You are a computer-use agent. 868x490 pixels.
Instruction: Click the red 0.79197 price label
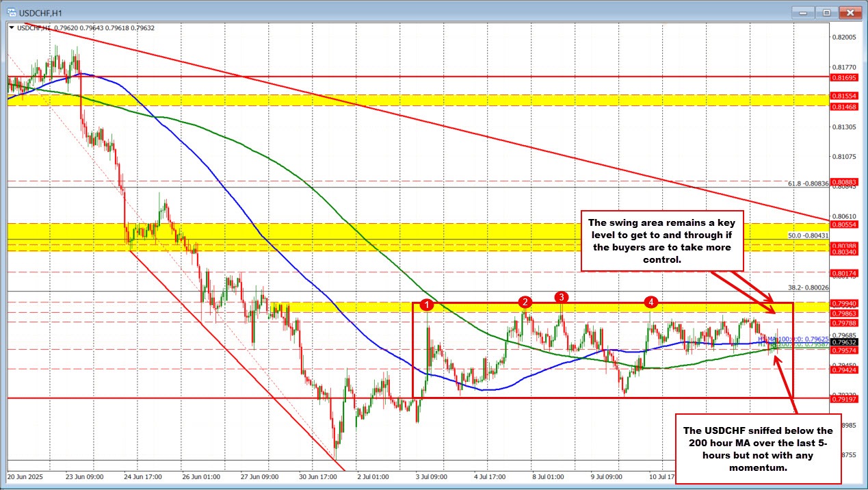point(843,398)
